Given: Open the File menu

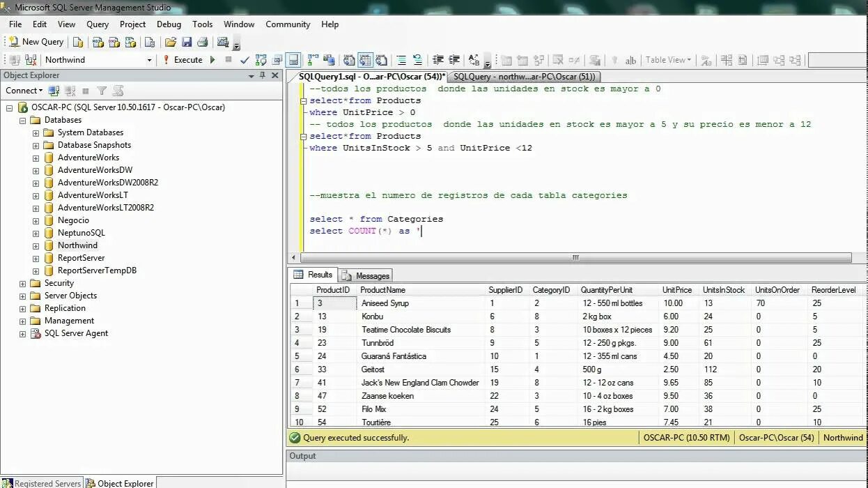Looking at the screenshot, I should tap(15, 24).
